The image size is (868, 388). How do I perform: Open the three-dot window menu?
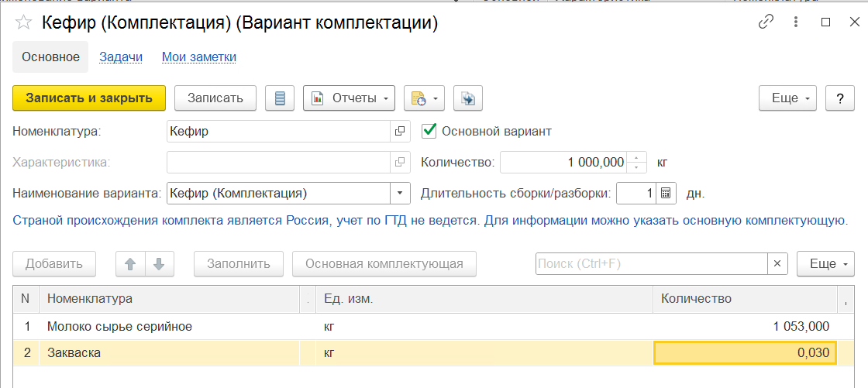coord(796,22)
